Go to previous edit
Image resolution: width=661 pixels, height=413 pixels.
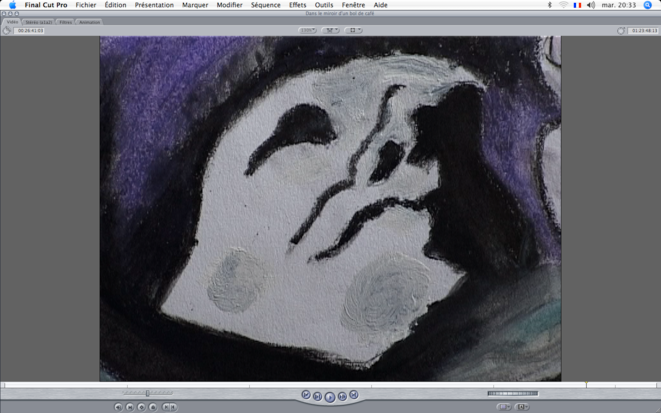306,395
